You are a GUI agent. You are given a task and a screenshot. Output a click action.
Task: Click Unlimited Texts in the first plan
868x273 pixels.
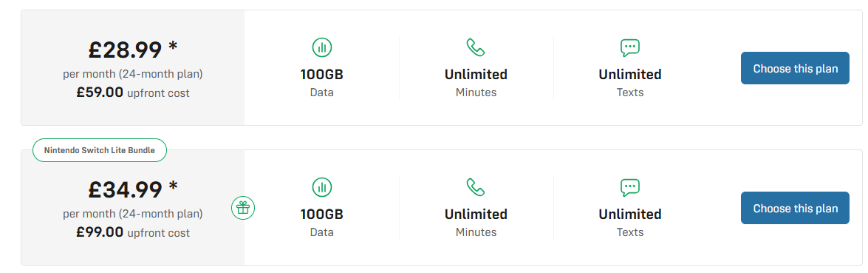(x=630, y=83)
